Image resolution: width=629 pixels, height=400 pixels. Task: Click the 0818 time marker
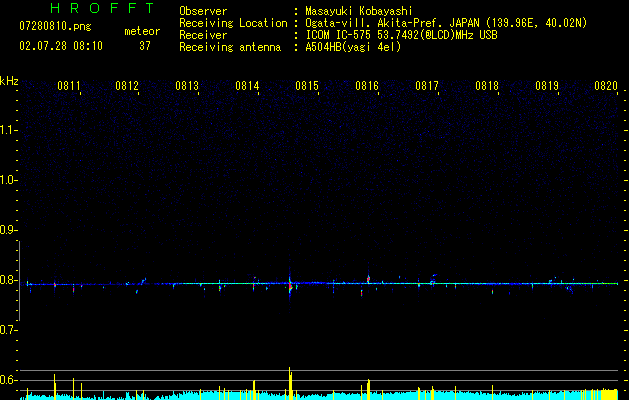(x=487, y=86)
